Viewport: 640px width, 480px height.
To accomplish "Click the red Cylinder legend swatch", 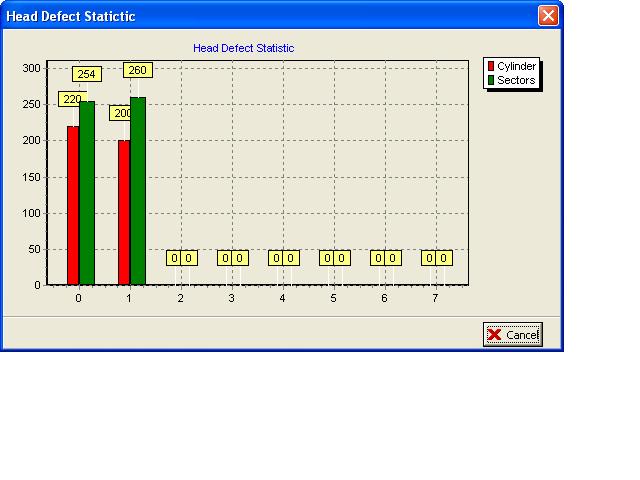I will click(491, 66).
